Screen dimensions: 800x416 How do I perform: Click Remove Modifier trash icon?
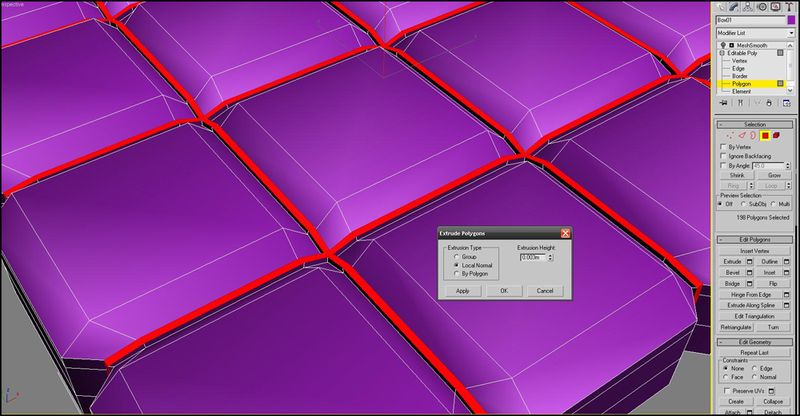point(769,103)
